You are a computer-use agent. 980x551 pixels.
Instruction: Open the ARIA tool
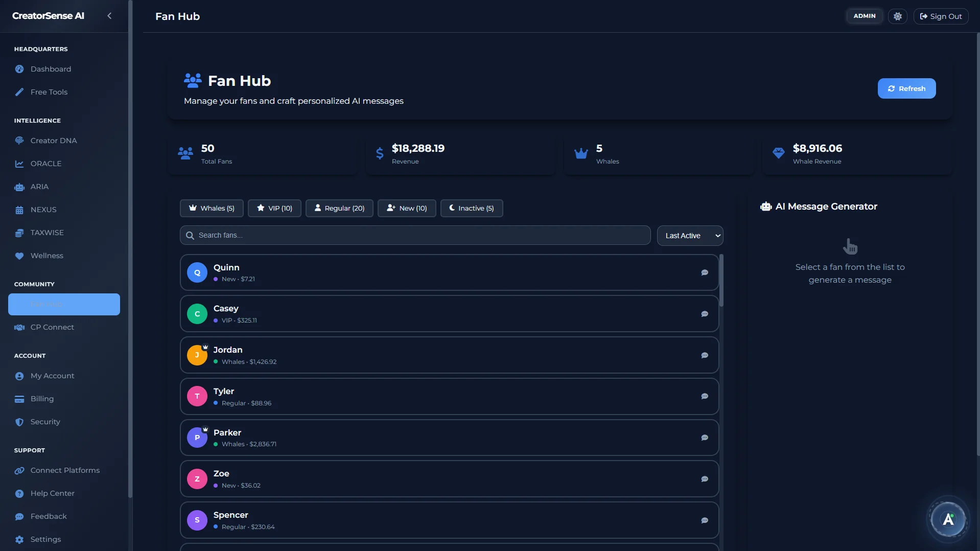pos(39,187)
